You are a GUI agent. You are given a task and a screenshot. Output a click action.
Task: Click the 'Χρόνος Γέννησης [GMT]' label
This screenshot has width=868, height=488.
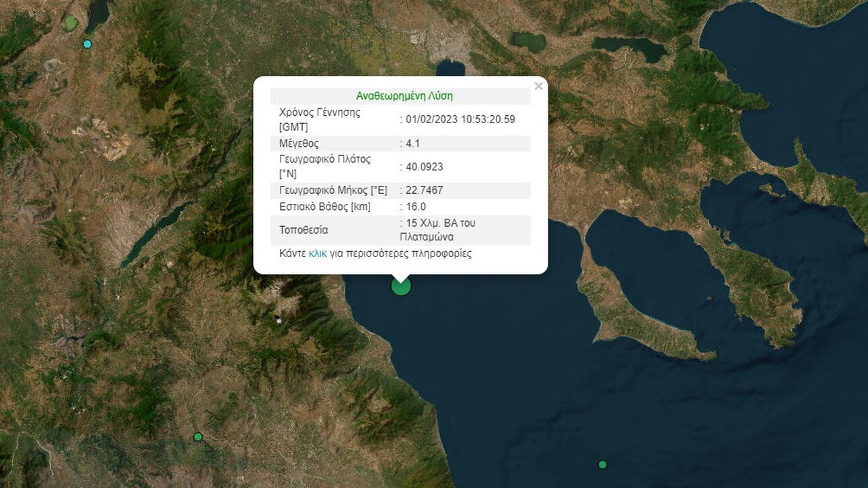[320, 119]
